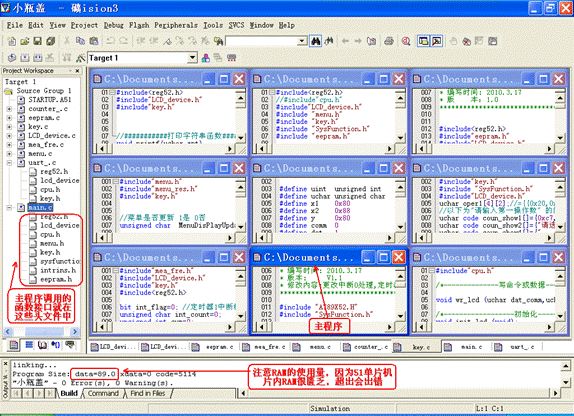Save the current file via toolbar

[x=37, y=41]
